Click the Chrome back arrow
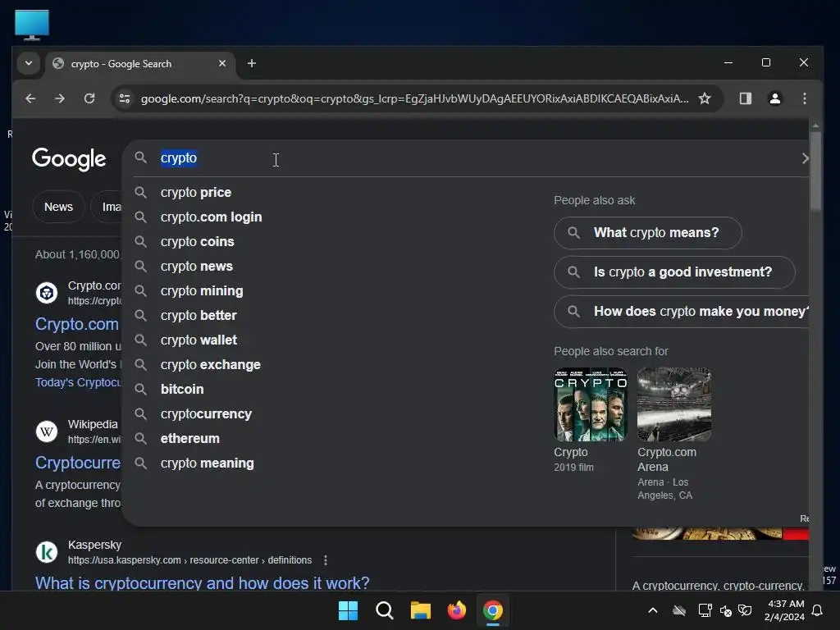The height and width of the screenshot is (630, 840). [x=30, y=98]
